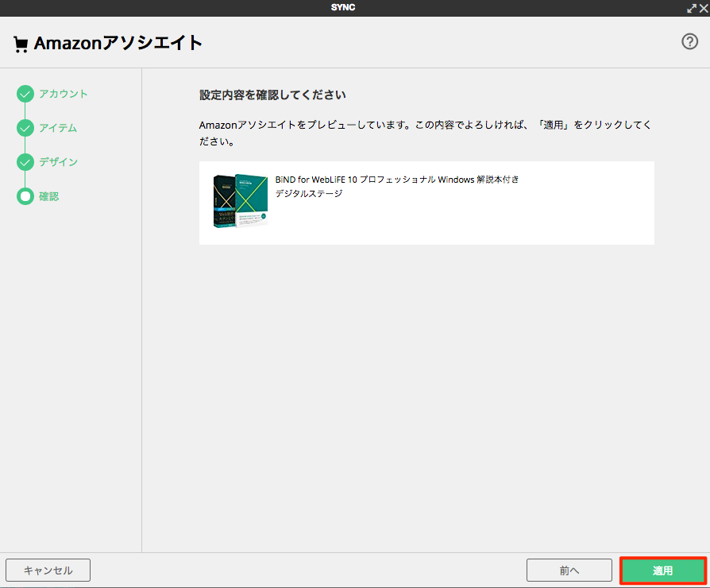Screen dimensions: 710x588
Task: Click the アカウント step checkmark icon
Action: 25,94
